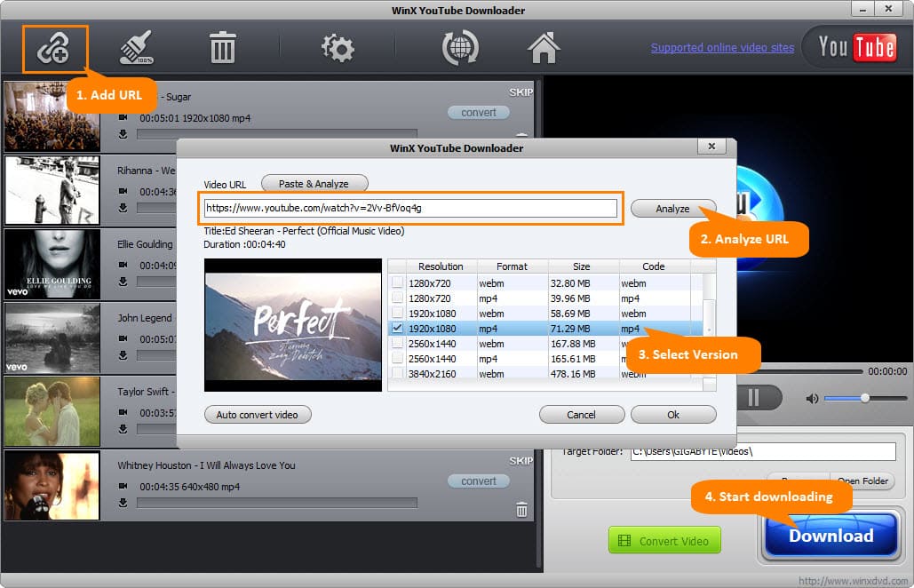Viewport: 914px width, 588px height.
Task: Click the Analyze button
Action: click(673, 209)
